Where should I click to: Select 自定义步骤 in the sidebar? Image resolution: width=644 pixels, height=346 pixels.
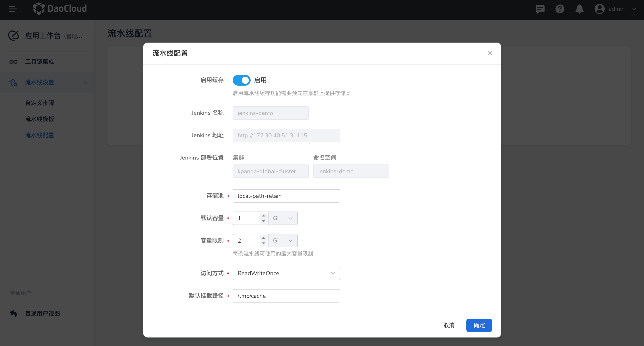tap(40, 103)
